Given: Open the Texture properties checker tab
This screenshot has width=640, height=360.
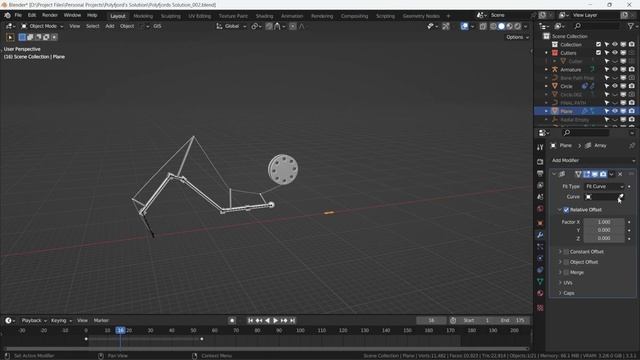Looking at the screenshot, I should (540, 308).
